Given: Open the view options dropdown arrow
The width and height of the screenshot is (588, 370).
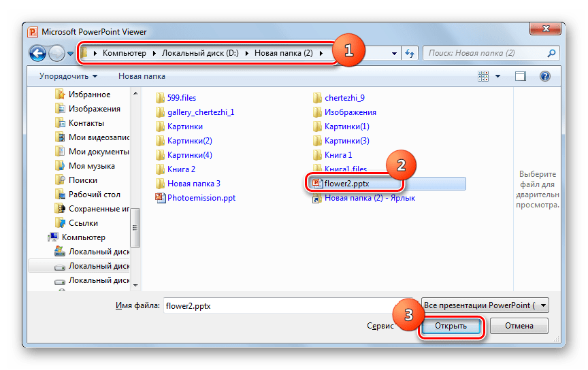Looking at the screenshot, I should [x=497, y=76].
